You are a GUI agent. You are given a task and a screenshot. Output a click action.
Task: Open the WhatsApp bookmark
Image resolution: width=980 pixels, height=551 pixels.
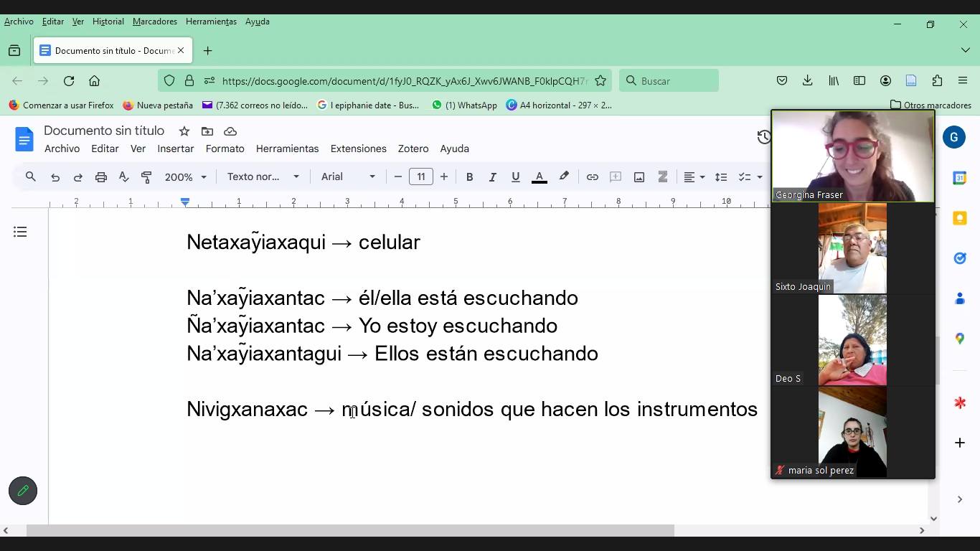(464, 105)
